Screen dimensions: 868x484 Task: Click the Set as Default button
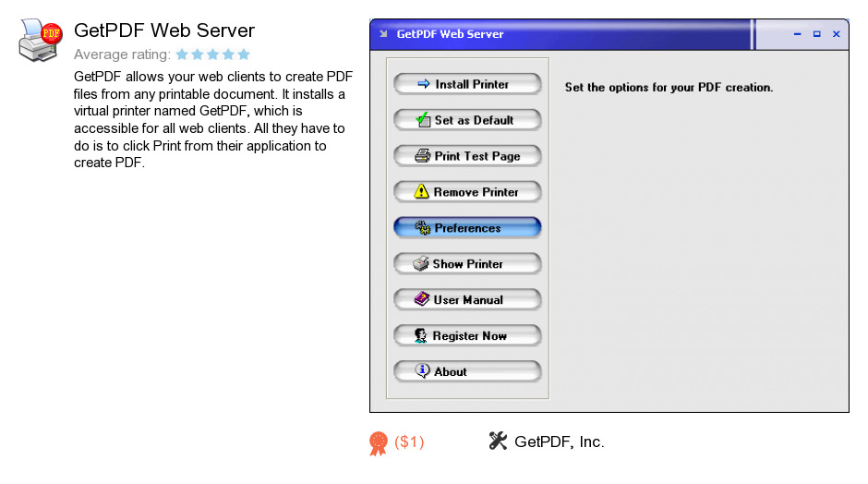coord(467,120)
